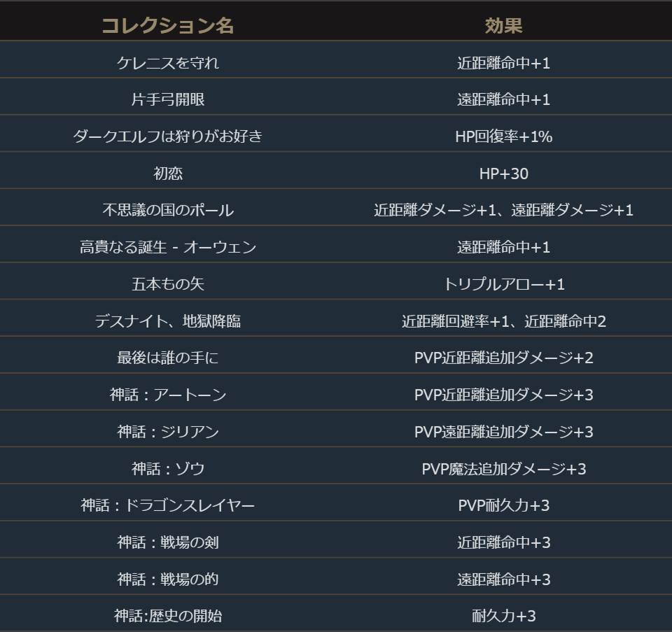
Task: Select the 最後は誰の手に collection name
Action: click(168, 358)
